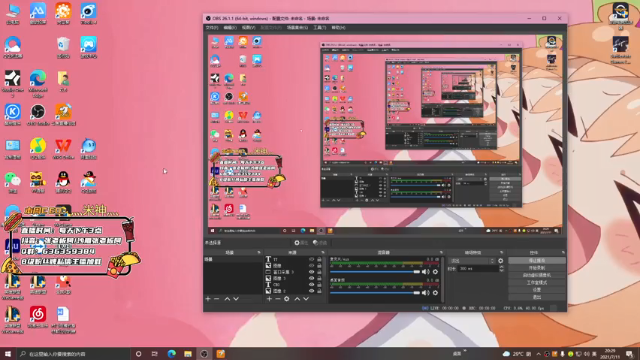
Task: Toggle visibility eye of the 图像 2 source
Action: click(311, 291)
